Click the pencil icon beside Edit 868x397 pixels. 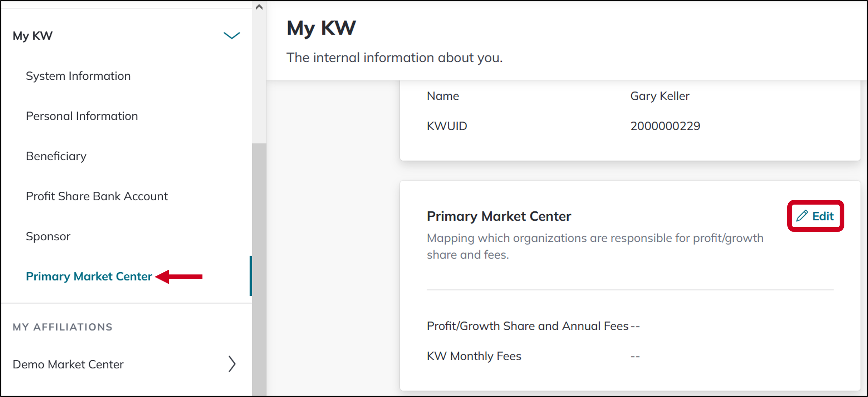(801, 216)
